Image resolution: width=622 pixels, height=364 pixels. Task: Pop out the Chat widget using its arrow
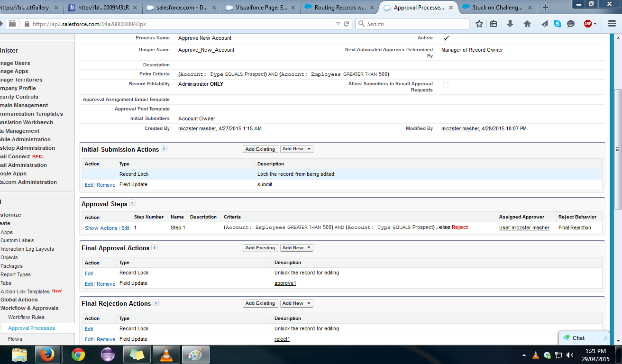(x=605, y=338)
